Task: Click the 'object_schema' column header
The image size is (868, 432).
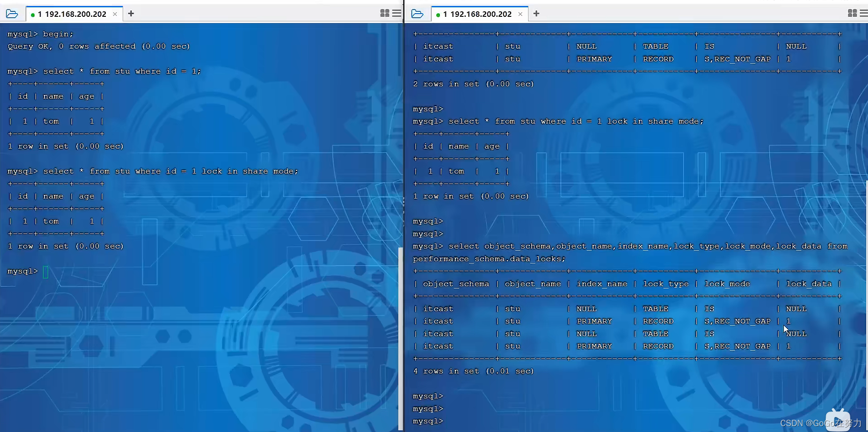Action: tap(456, 284)
